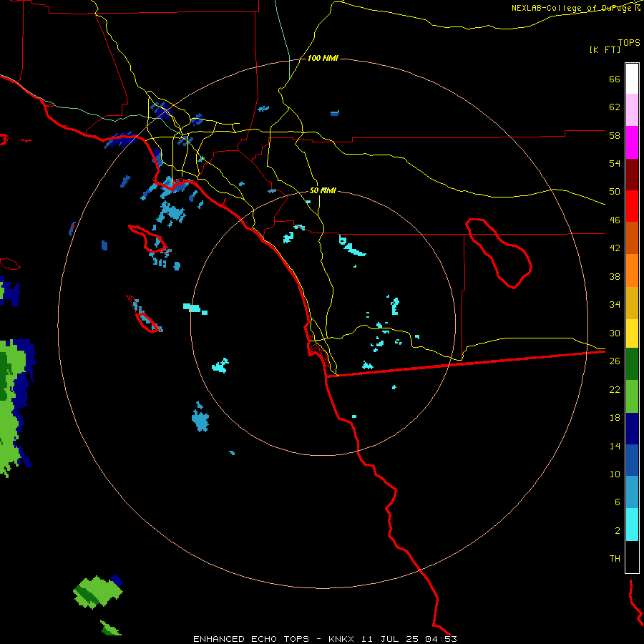Click the "66" legend value
644x644 pixels.
click(x=615, y=79)
